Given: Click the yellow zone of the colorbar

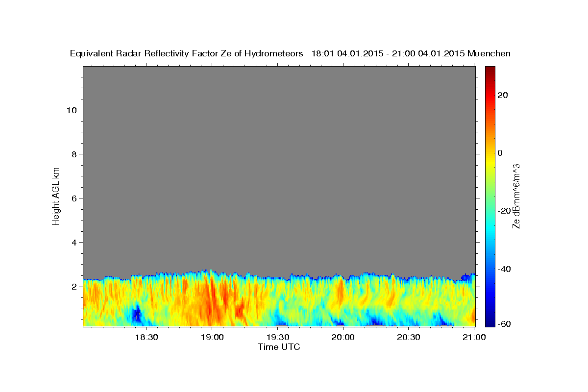Looking at the screenshot, I should 490,162.
